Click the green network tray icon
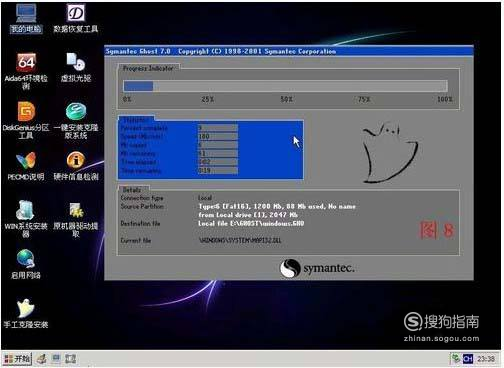The width and height of the screenshot is (504, 368). tap(456, 359)
